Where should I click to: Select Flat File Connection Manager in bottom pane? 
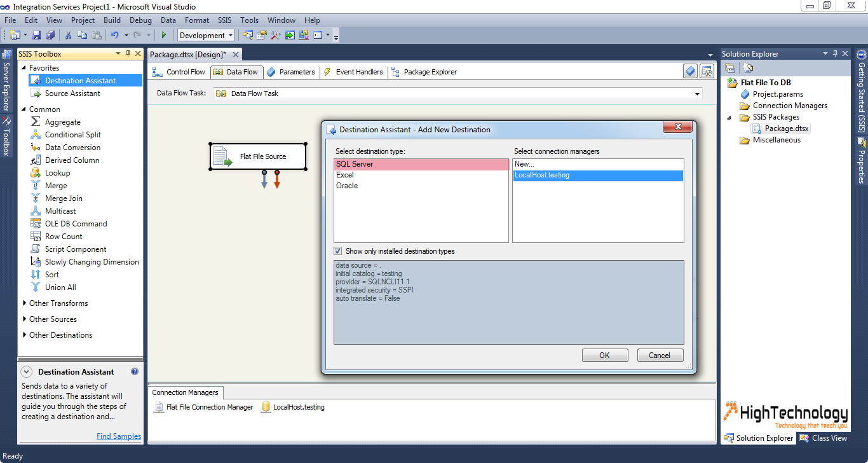(203, 407)
